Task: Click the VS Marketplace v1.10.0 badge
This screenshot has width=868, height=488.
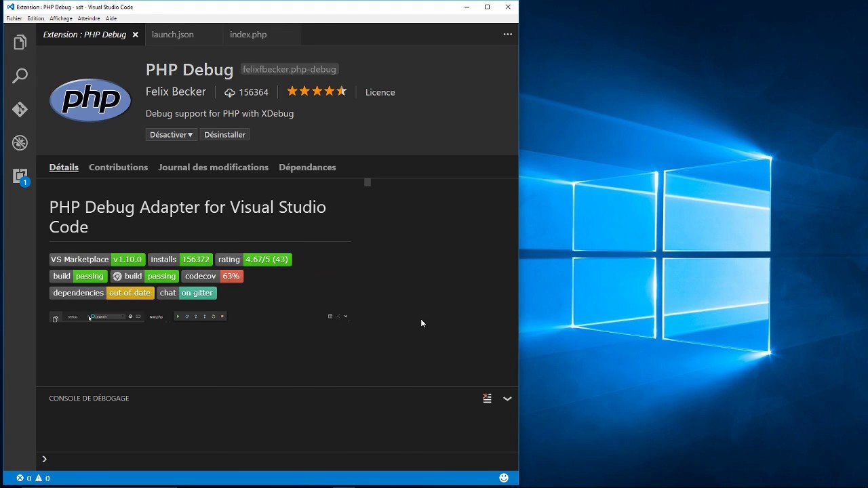Action: 98,260
